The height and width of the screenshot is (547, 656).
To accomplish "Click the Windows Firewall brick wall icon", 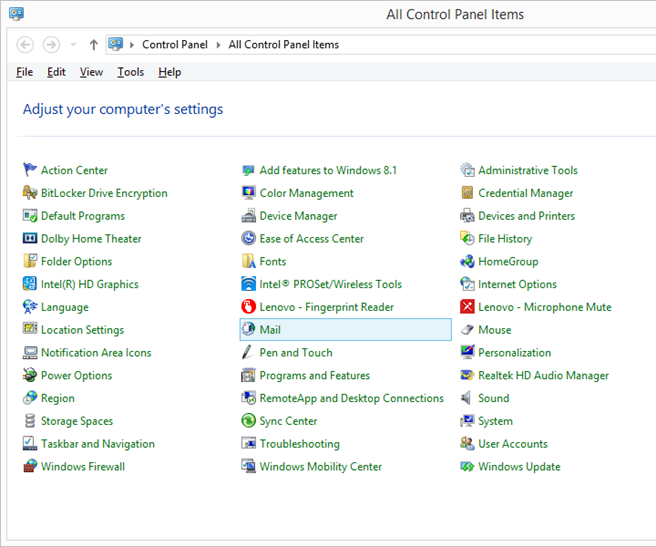I will click(30, 467).
